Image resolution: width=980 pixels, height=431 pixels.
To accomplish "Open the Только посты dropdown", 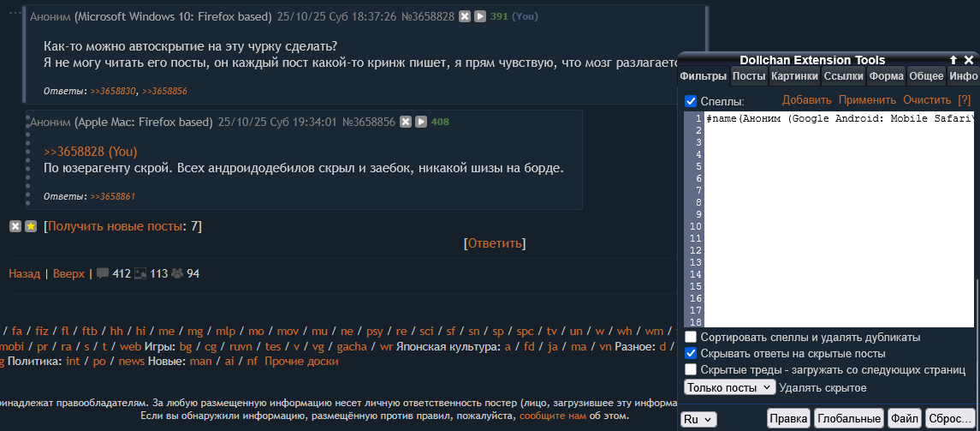I will (730, 387).
